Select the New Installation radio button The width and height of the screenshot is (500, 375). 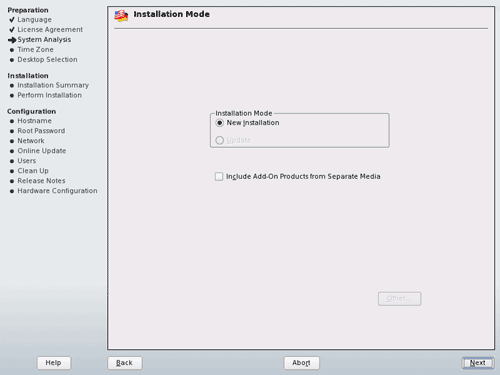(219, 123)
